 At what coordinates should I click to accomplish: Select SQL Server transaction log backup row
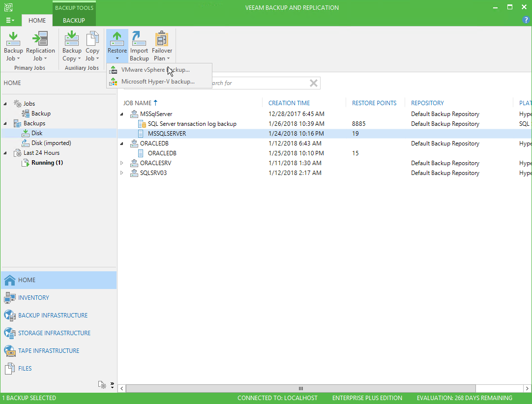click(325, 124)
